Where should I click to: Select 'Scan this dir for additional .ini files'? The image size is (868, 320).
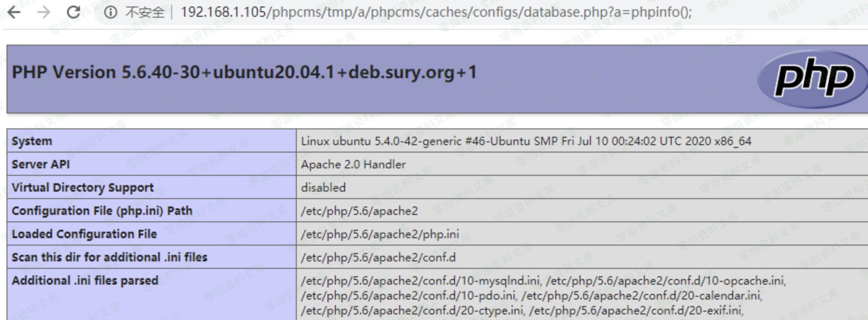(x=109, y=257)
